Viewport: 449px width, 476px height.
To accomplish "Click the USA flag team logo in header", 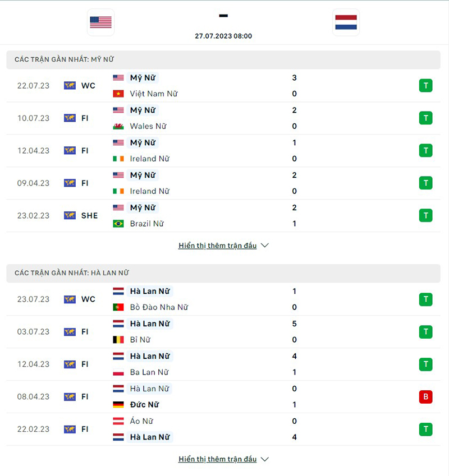I will pyautogui.click(x=101, y=22).
